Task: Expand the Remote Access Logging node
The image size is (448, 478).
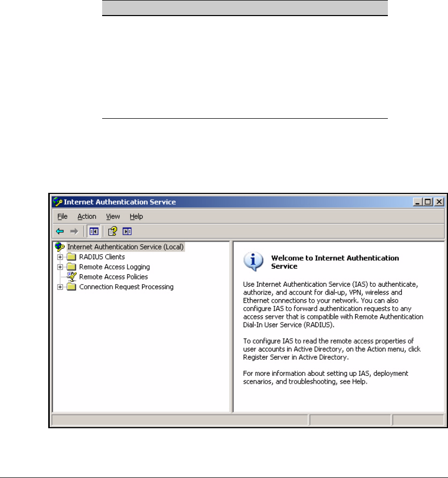Action: 60,267
